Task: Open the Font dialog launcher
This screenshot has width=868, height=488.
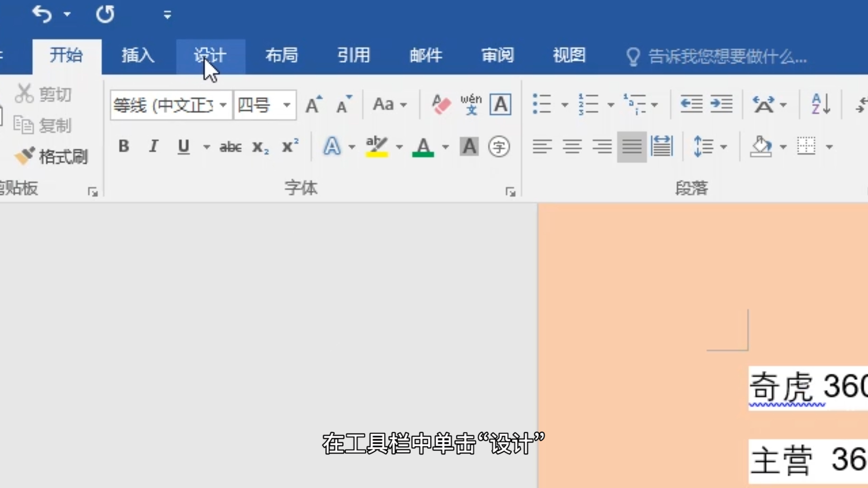Action: [x=510, y=192]
